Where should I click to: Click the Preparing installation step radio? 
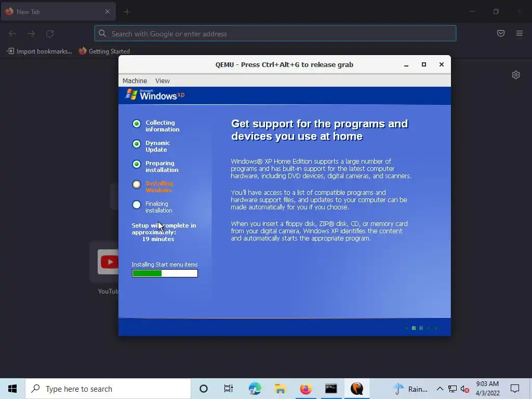click(x=137, y=164)
